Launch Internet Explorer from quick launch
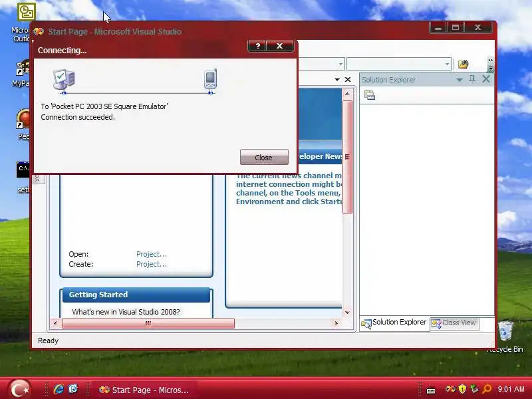The image size is (532, 399). tap(59, 389)
